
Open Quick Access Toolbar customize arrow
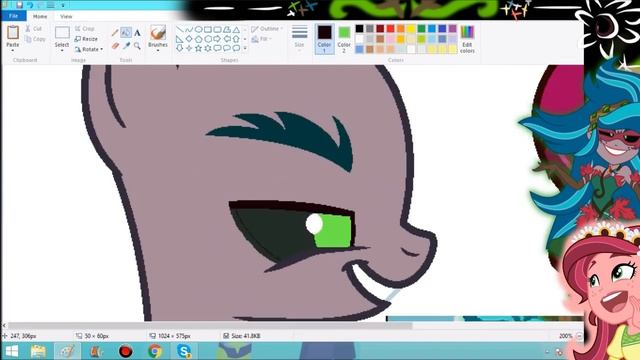[63, 5]
